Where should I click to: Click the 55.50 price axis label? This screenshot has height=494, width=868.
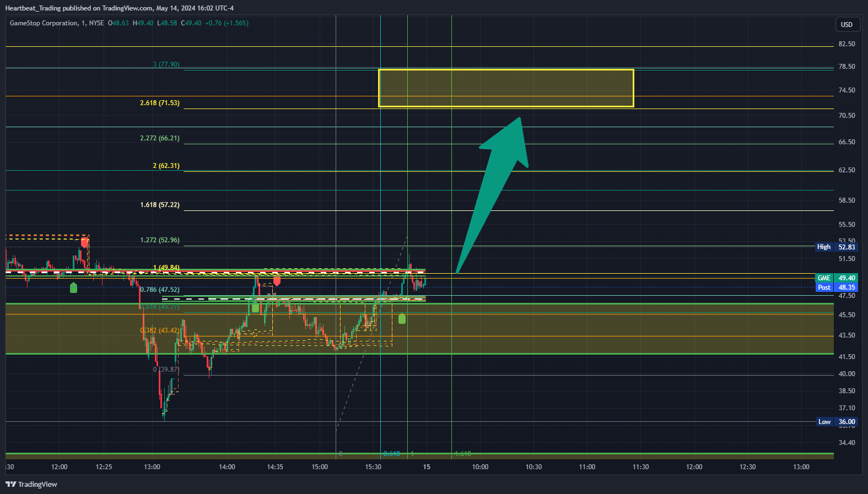click(x=847, y=225)
